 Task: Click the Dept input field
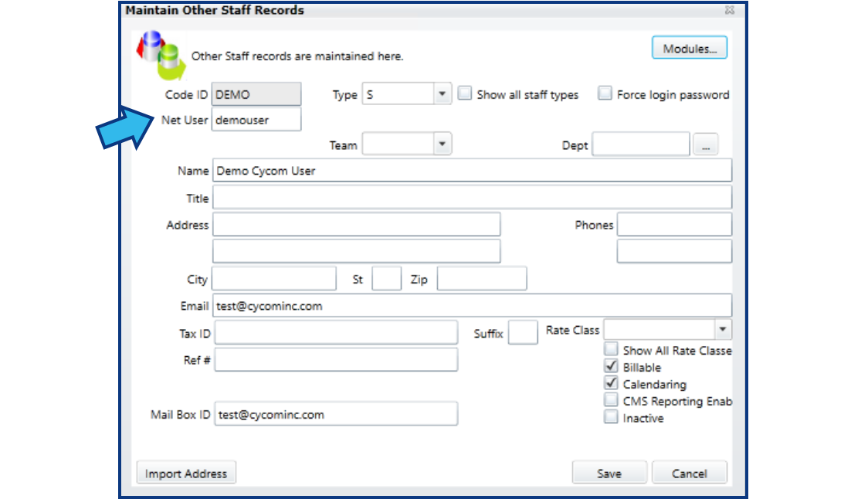tap(641, 144)
